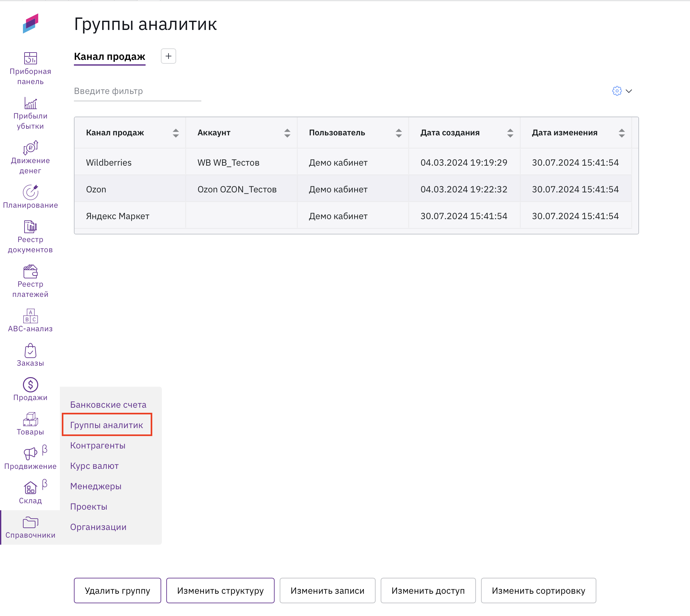Open Организации from the submenu
690x616 pixels.
(98, 526)
